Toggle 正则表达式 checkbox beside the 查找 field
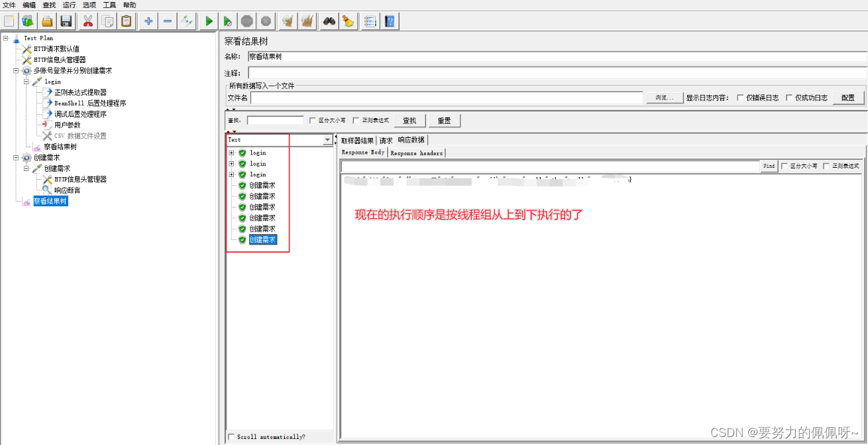 click(x=356, y=121)
